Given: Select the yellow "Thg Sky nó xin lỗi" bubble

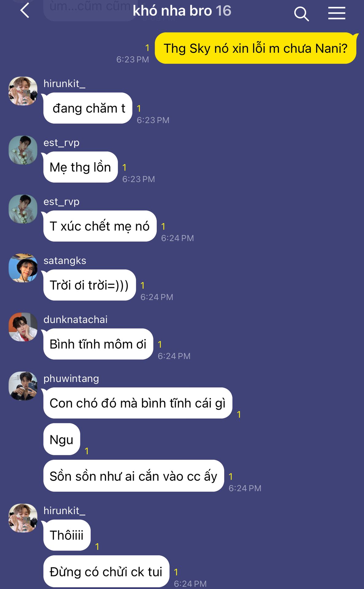Looking at the screenshot, I should click(255, 48).
